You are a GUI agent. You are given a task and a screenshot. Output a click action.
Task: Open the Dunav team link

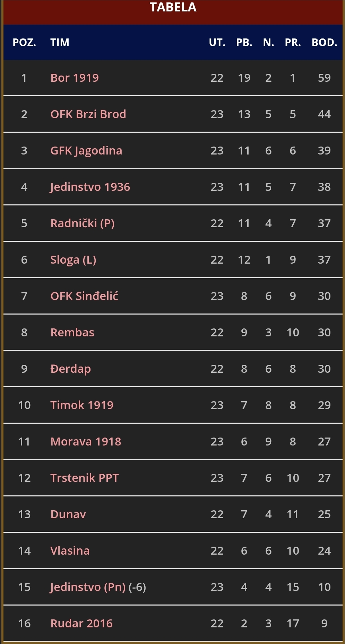pyautogui.click(x=68, y=514)
